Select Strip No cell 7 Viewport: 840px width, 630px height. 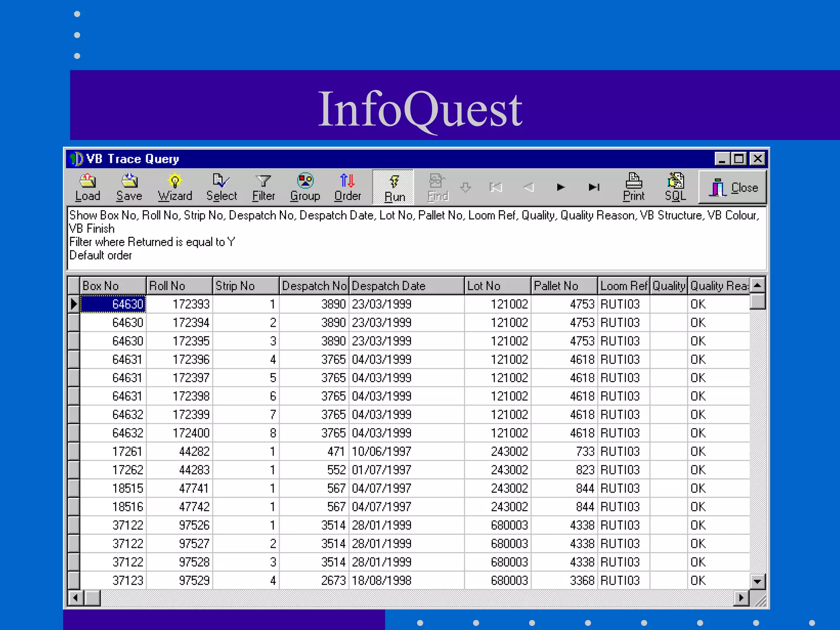point(246,415)
